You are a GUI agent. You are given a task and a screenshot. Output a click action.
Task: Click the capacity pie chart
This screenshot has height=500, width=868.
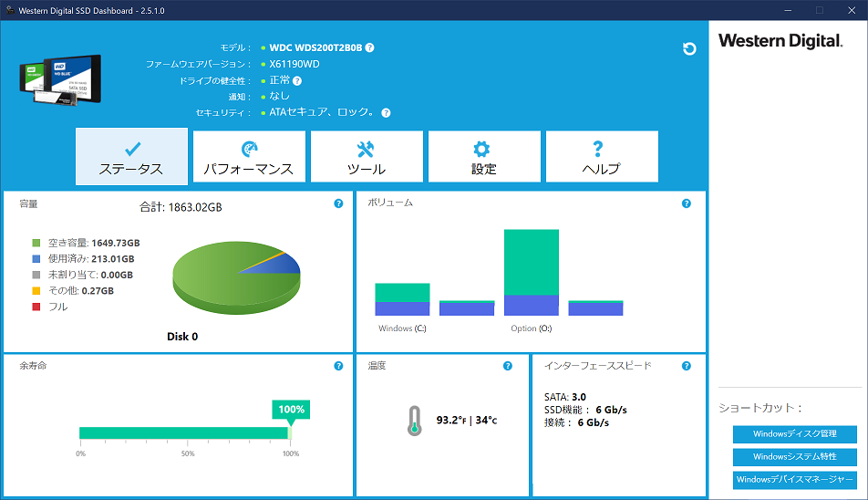tap(236, 277)
